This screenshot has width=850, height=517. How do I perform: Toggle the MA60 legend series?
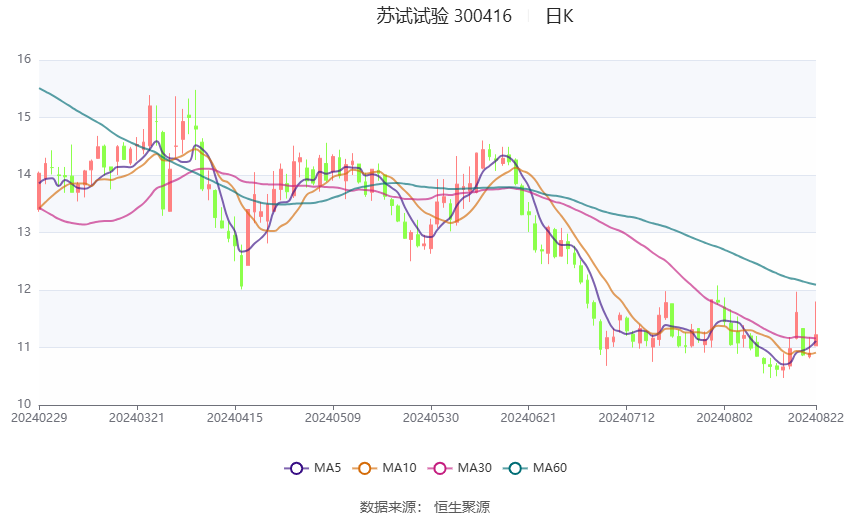(535, 468)
